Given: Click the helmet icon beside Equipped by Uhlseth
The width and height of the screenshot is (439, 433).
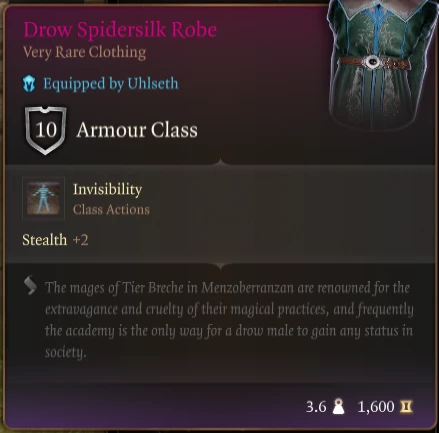Looking at the screenshot, I should [x=29, y=84].
